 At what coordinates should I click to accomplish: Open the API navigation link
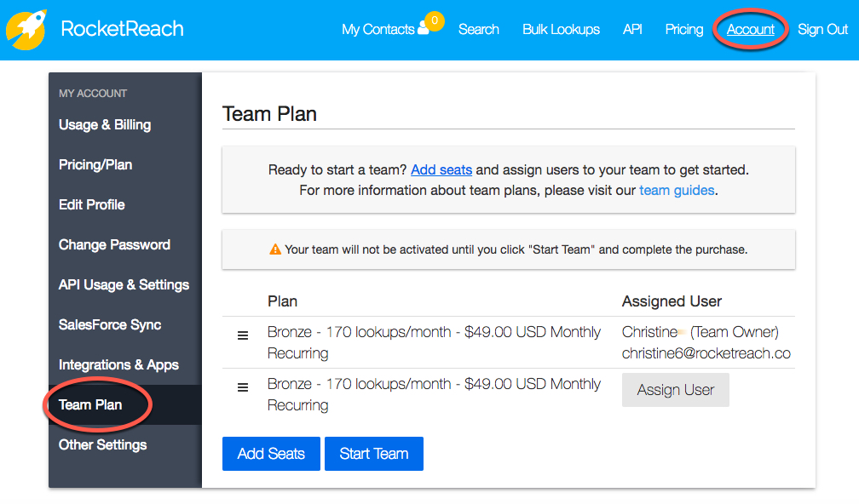(632, 30)
